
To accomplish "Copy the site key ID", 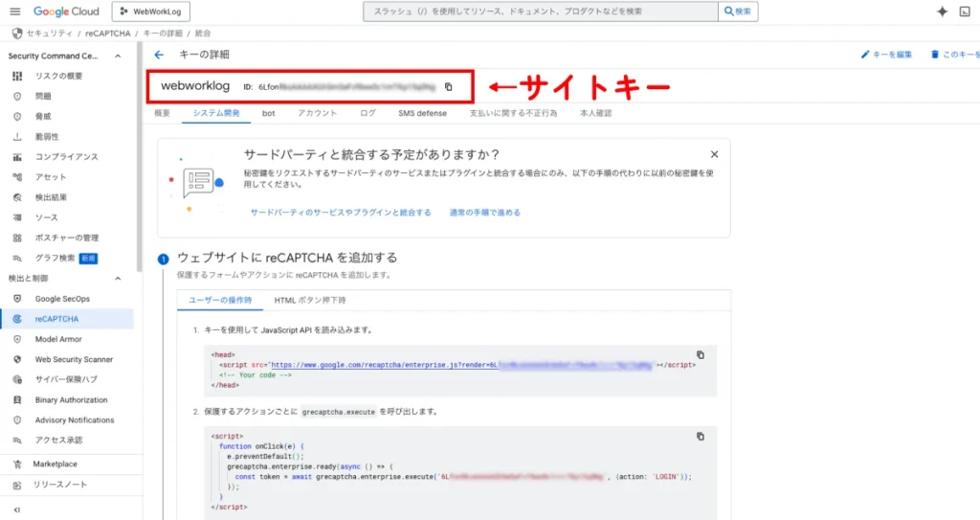I will point(449,87).
